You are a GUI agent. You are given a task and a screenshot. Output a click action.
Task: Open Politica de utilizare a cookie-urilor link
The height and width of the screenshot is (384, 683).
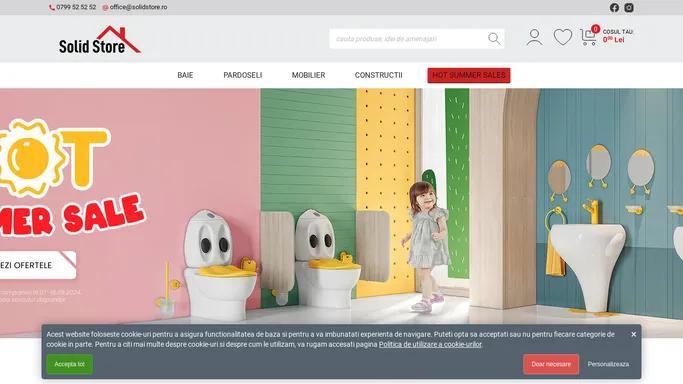pyautogui.click(x=430, y=344)
